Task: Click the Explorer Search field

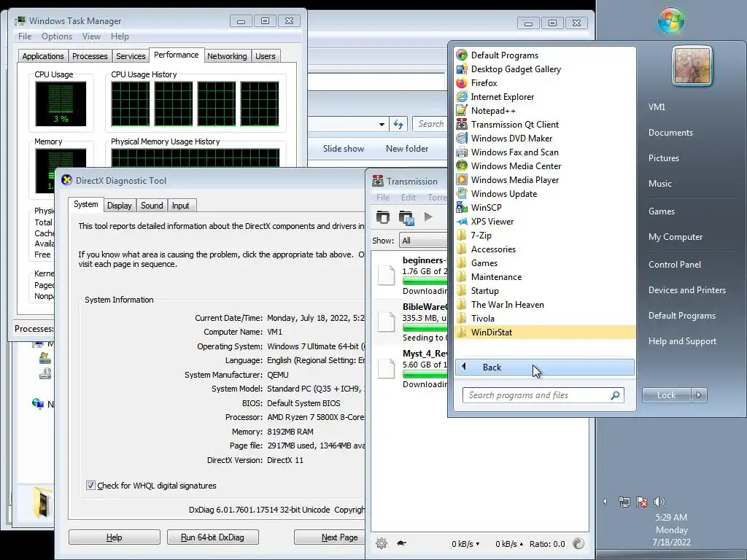Action: click(429, 124)
